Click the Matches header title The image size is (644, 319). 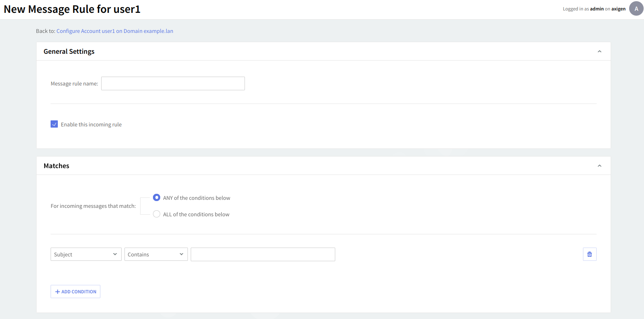[56, 166]
